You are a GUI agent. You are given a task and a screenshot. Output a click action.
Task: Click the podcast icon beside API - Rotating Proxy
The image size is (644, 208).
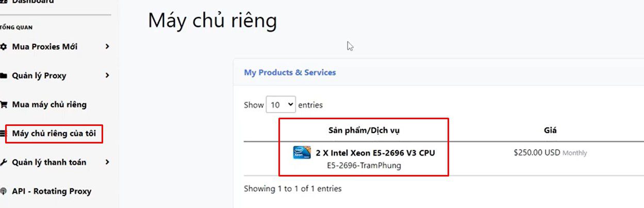pyautogui.click(x=3, y=191)
